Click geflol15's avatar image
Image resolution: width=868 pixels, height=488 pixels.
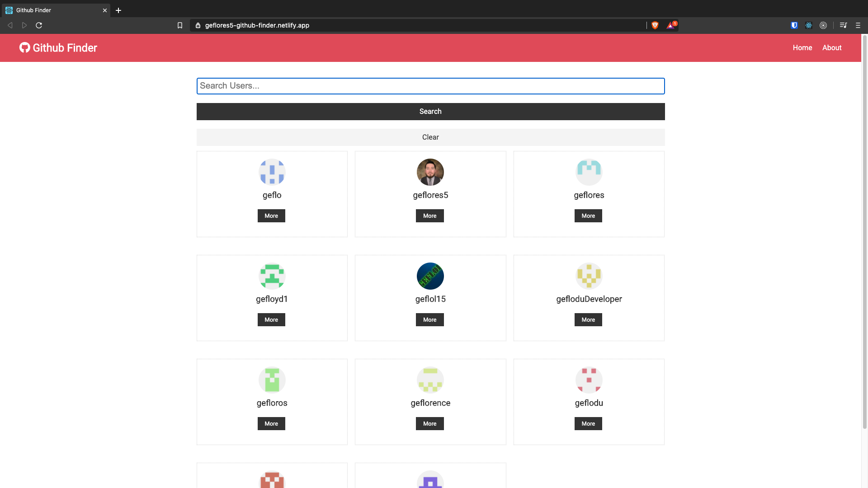tap(430, 276)
